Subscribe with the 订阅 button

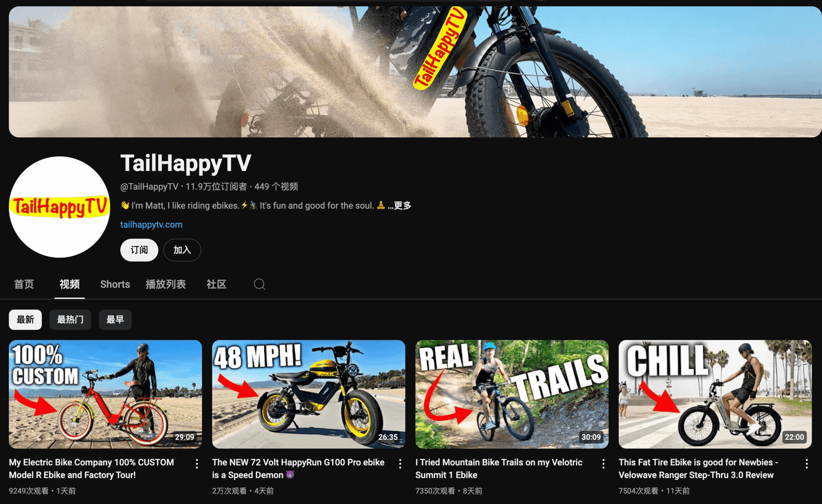coord(139,250)
